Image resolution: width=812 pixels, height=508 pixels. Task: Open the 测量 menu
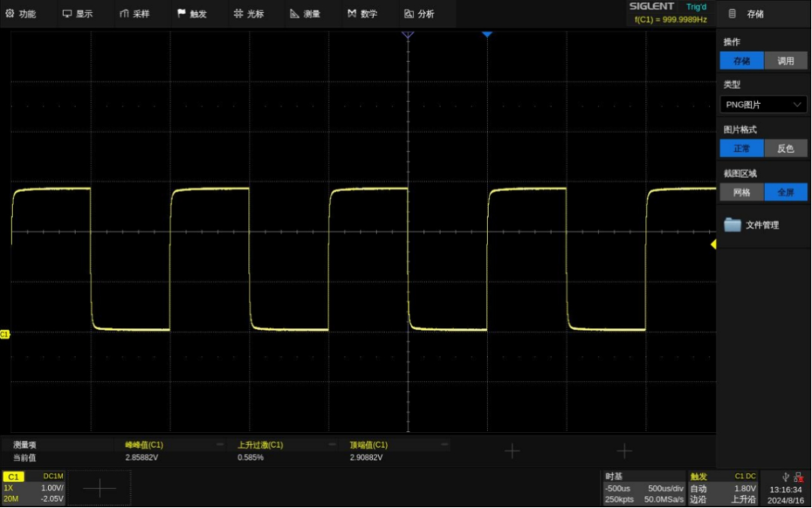(x=305, y=14)
